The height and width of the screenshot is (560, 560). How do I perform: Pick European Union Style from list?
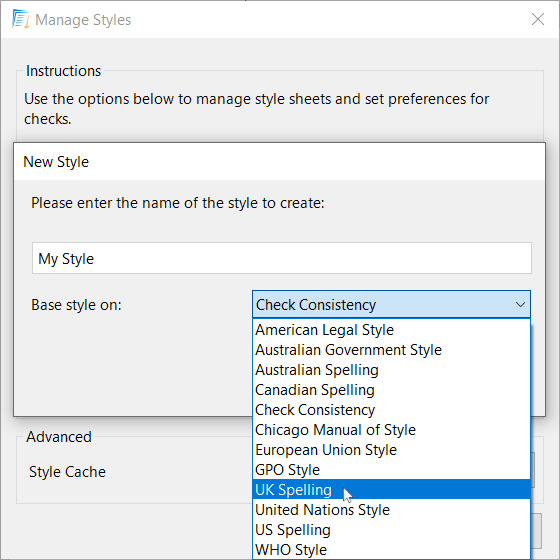(x=391, y=450)
